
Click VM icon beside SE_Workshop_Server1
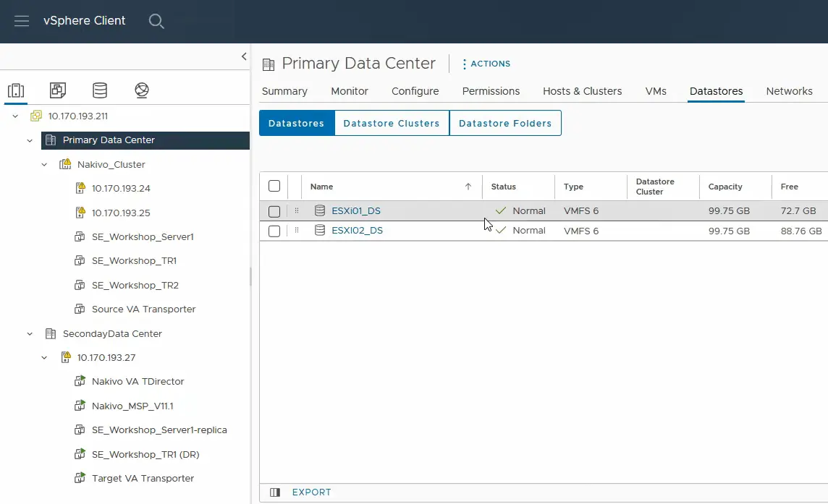(80, 237)
